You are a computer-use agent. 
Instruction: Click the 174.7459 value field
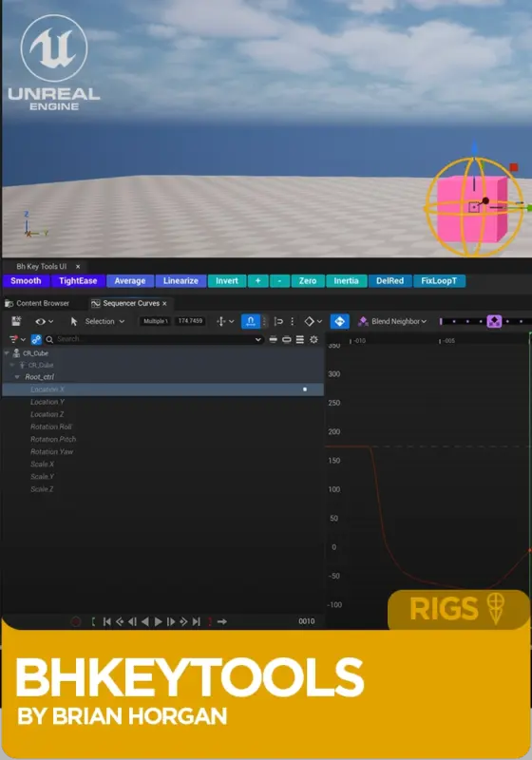click(x=190, y=321)
